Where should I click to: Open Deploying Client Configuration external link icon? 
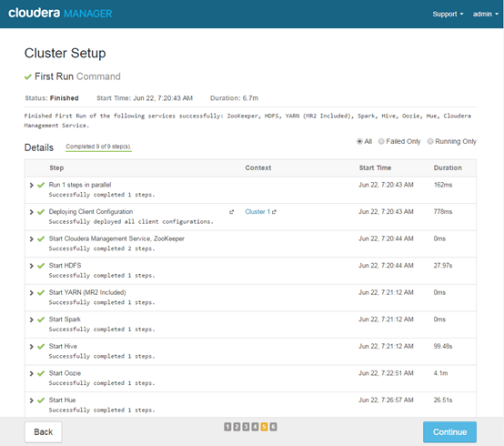click(231, 212)
